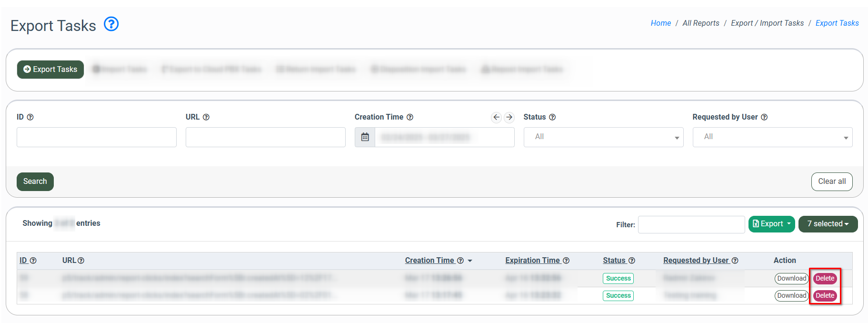Open the Export format dropdown
Viewport: 868px width, 323px height.
coord(771,224)
